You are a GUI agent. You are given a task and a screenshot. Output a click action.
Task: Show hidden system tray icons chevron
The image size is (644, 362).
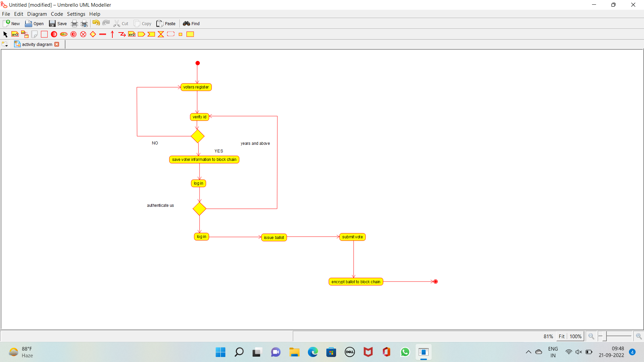(x=528, y=352)
